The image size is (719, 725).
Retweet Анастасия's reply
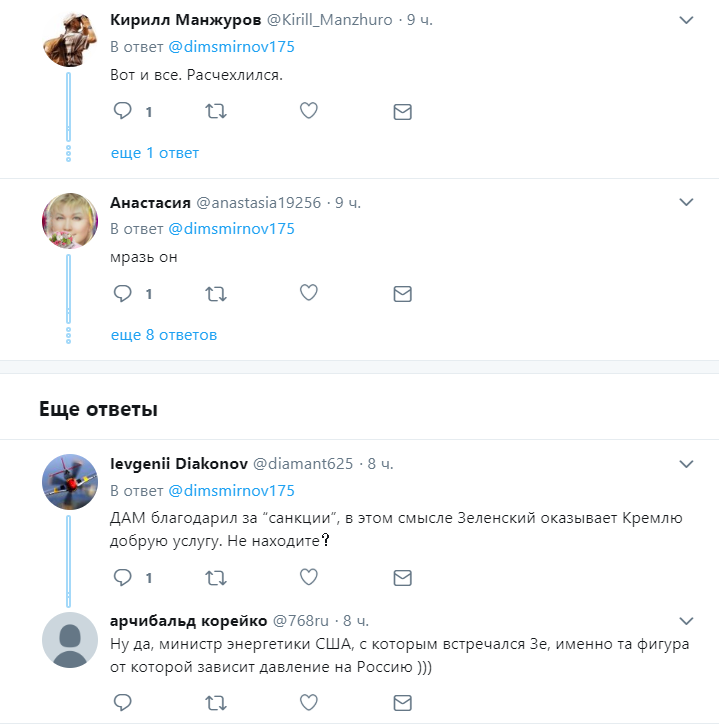(x=215, y=293)
